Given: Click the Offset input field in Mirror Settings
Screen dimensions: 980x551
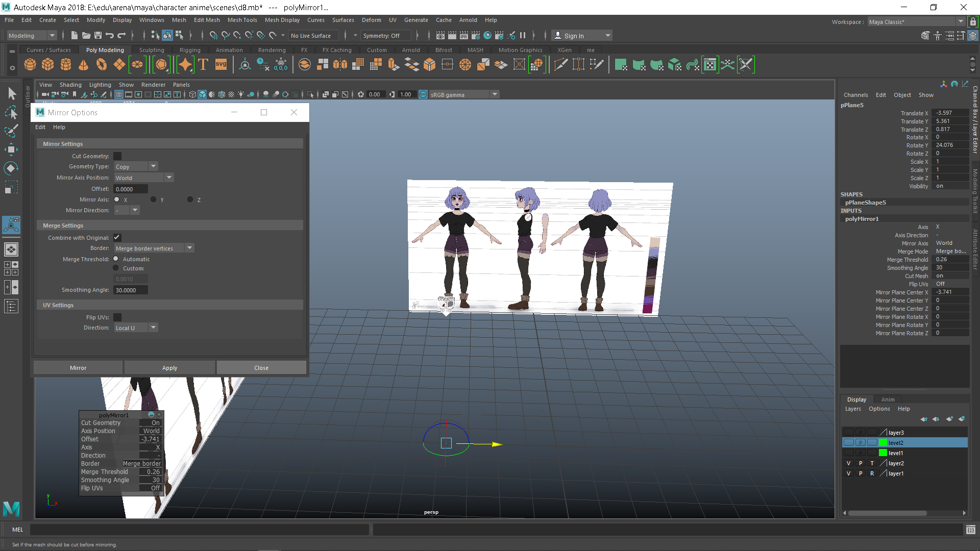Looking at the screenshot, I should (x=130, y=189).
